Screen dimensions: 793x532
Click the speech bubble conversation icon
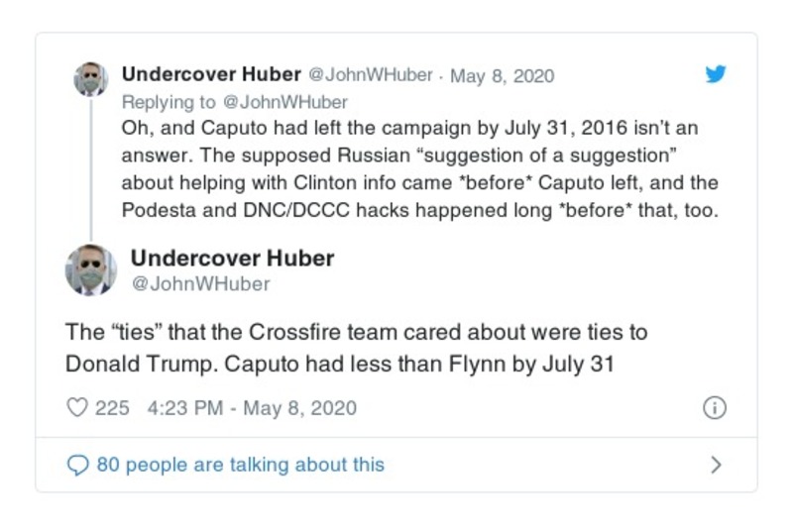77,465
